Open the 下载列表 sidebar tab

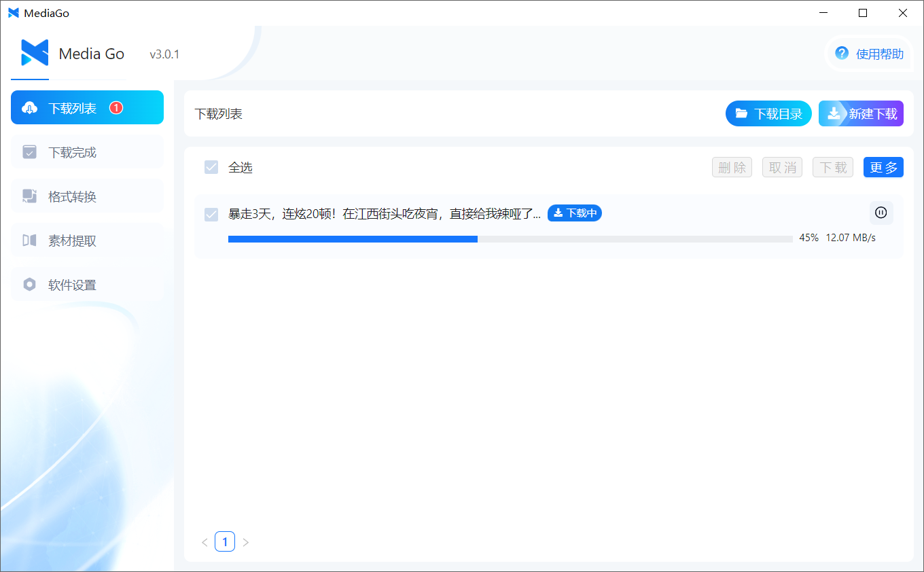(87, 107)
